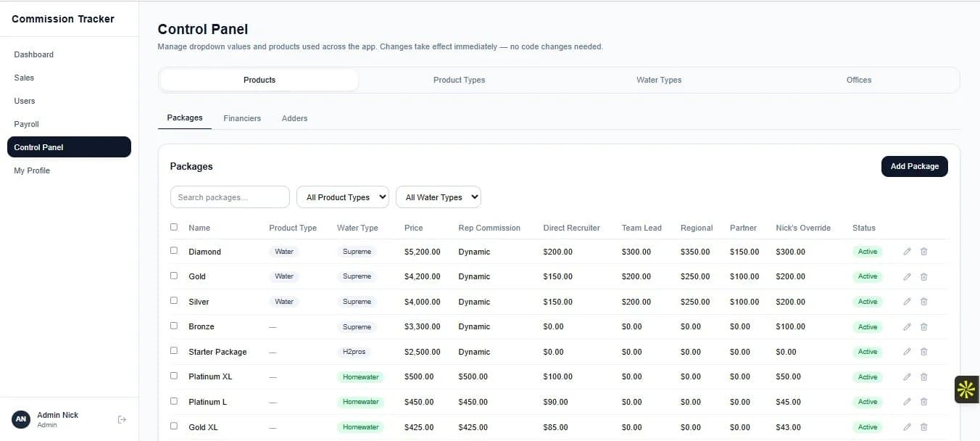
Task: Check the Gold XL row checkbox
Action: point(174,426)
